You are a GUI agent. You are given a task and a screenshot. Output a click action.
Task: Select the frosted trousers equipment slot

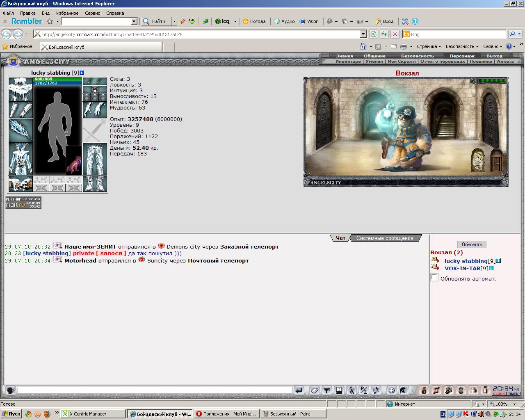click(x=95, y=159)
